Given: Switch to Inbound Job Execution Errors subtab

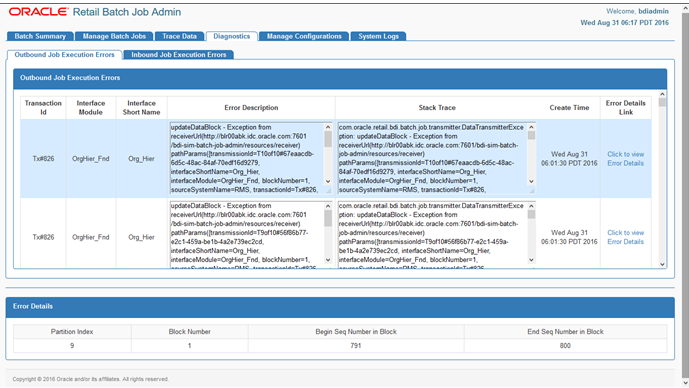Looking at the screenshot, I should pos(178,54).
